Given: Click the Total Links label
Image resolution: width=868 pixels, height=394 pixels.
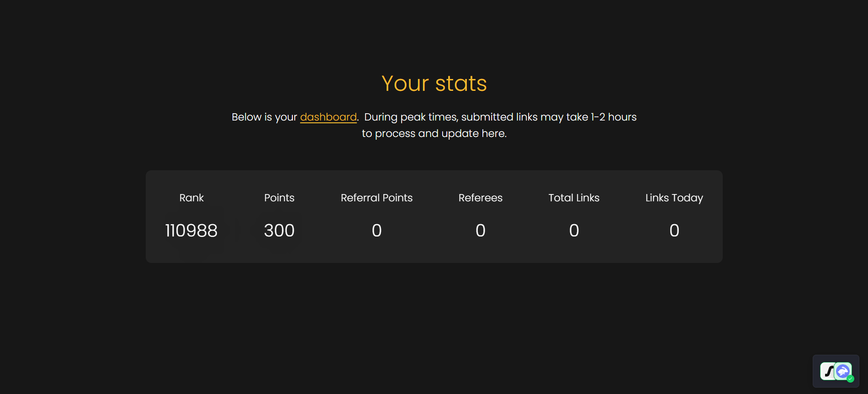Looking at the screenshot, I should coord(574,198).
